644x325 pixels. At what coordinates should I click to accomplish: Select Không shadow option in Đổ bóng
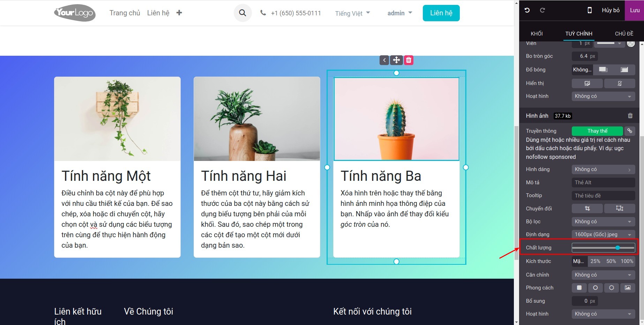point(582,70)
